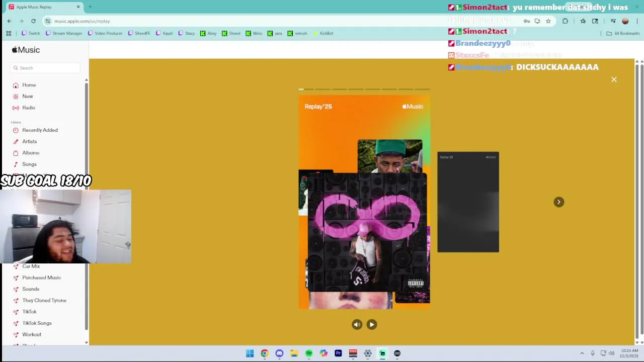Open Recently Added in the library
Viewport: 644px width, 362px height.
click(x=40, y=130)
